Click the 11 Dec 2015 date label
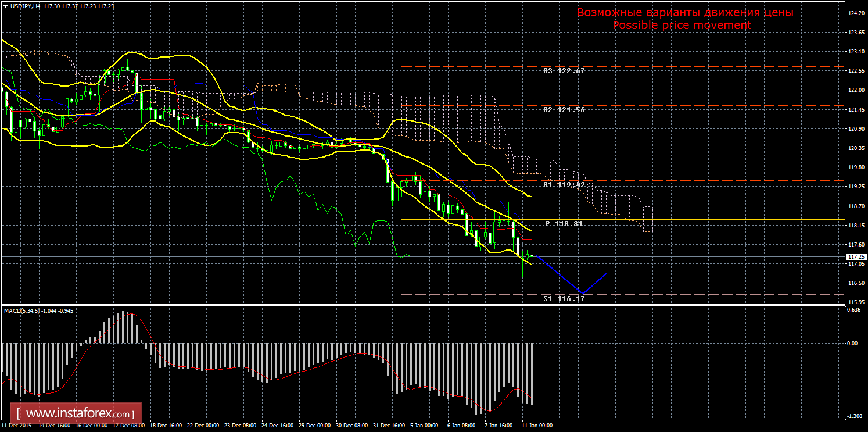The width and height of the screenshot is (868, 432). pyautogui.click(x=16, y=426)
